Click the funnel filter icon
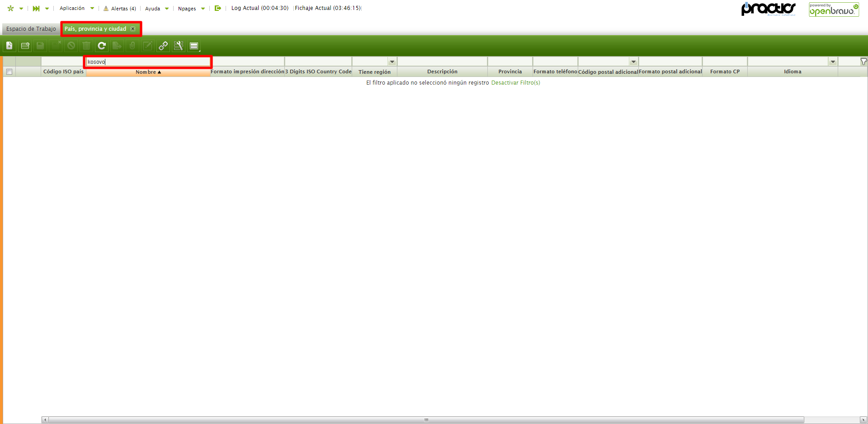868x424 pixels. (863, 62)
